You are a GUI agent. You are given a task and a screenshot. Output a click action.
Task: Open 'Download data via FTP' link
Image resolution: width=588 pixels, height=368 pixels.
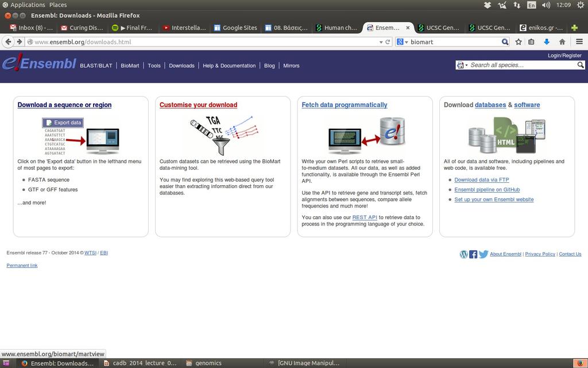pos(482,180)
